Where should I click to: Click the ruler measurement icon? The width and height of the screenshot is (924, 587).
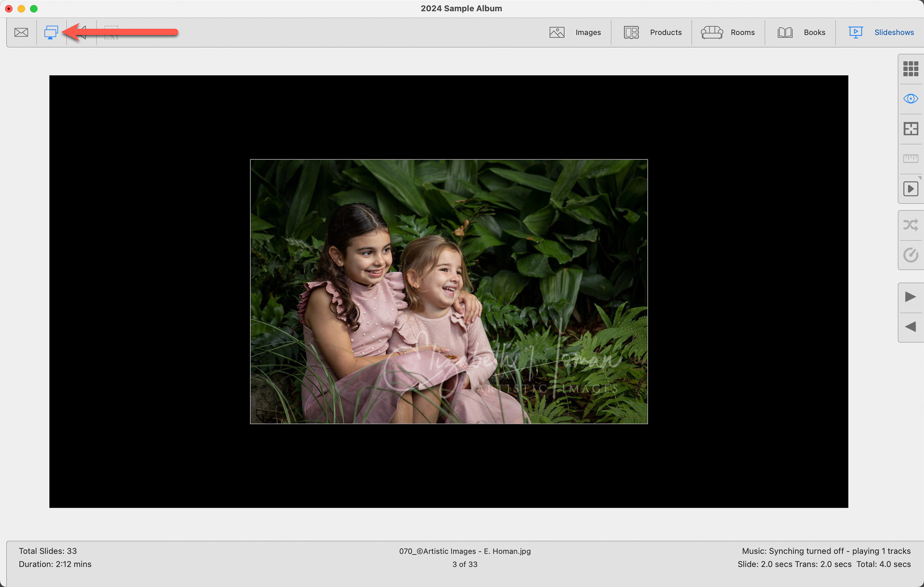[910, 158]
